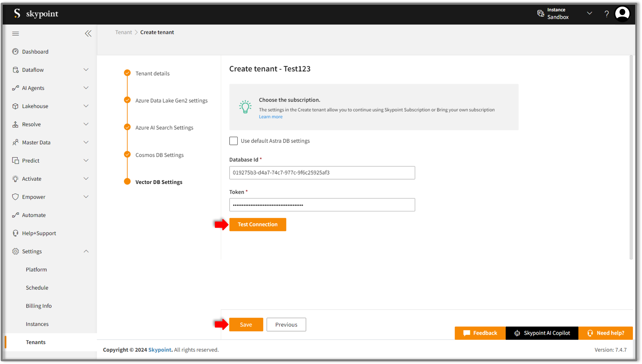This screenshot has height=364, width=642.
Task: Toggle the Settings section collapse
Action: point(87,251)
